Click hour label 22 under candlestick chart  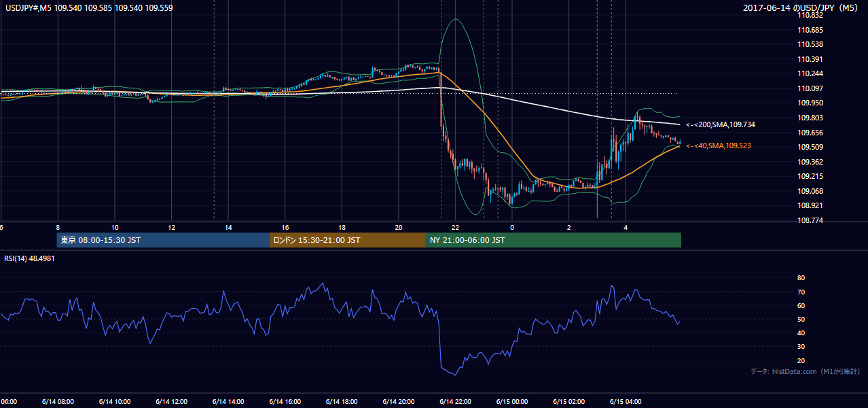(455, 227)
